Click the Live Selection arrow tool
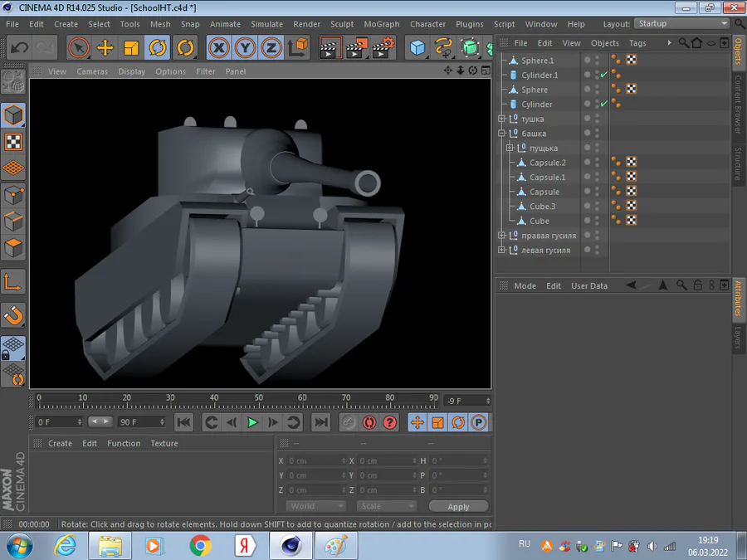Viewport: 747px width, 560px height. coord(78,48)
